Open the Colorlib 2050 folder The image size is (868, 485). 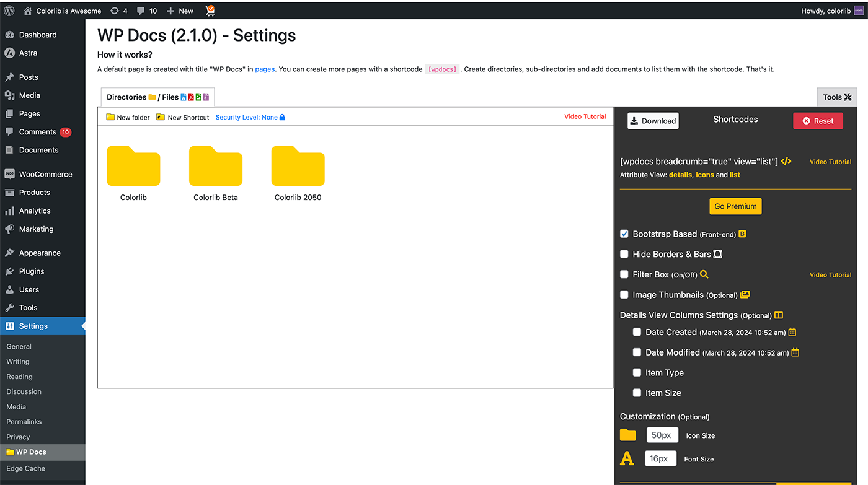[298, 166]
